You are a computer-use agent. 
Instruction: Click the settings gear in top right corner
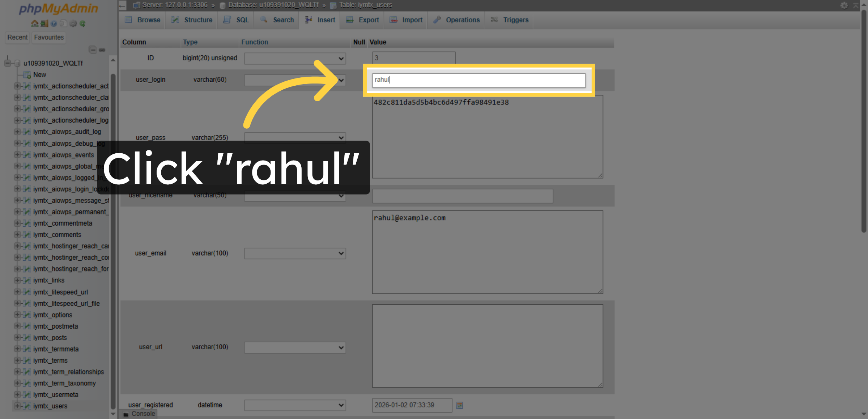[844, 5]
